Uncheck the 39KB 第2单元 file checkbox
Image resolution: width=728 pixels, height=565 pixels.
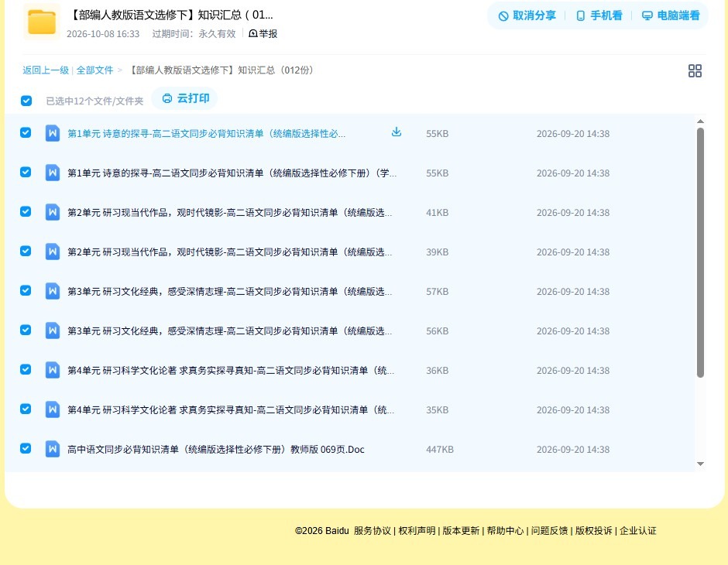tap(26, 251)
